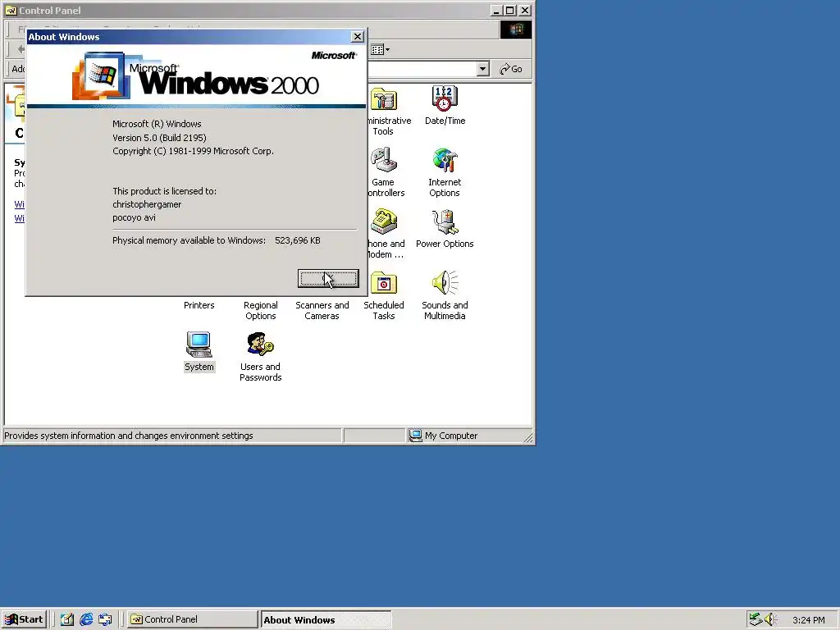Maximize the Control Panel window

coord(509,10)
